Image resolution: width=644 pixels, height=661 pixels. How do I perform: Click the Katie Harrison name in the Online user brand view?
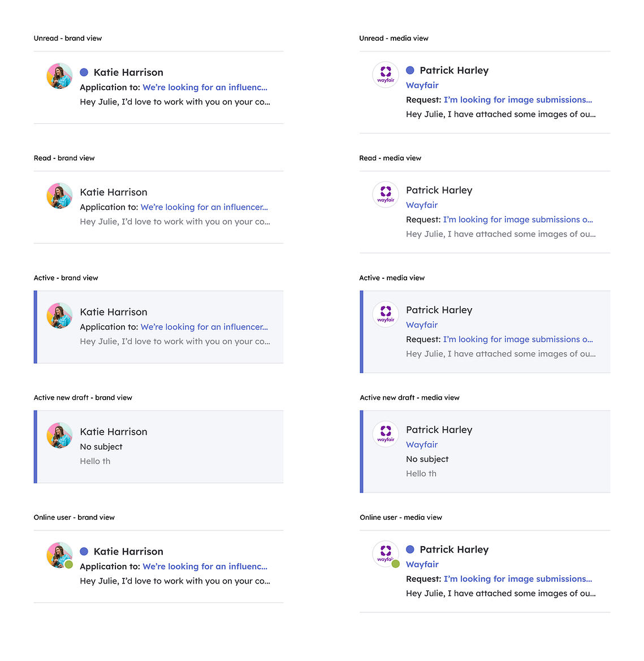pos(128,552)
